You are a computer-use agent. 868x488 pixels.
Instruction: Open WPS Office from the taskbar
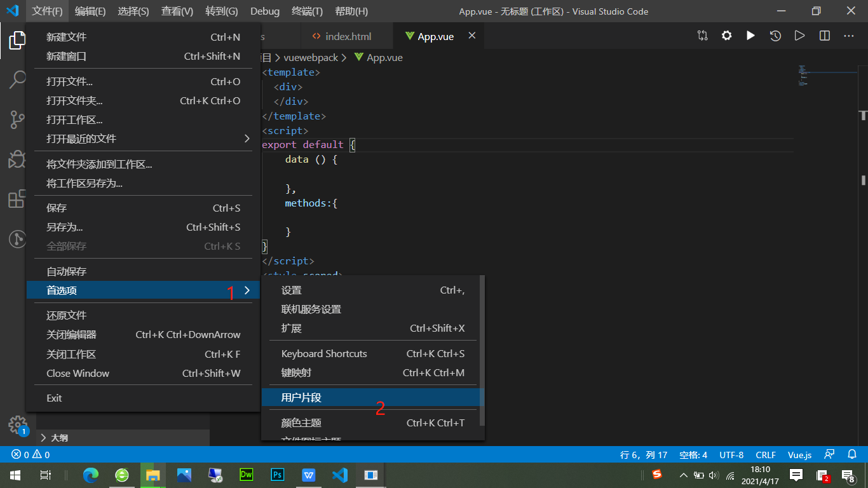(309, 475)
